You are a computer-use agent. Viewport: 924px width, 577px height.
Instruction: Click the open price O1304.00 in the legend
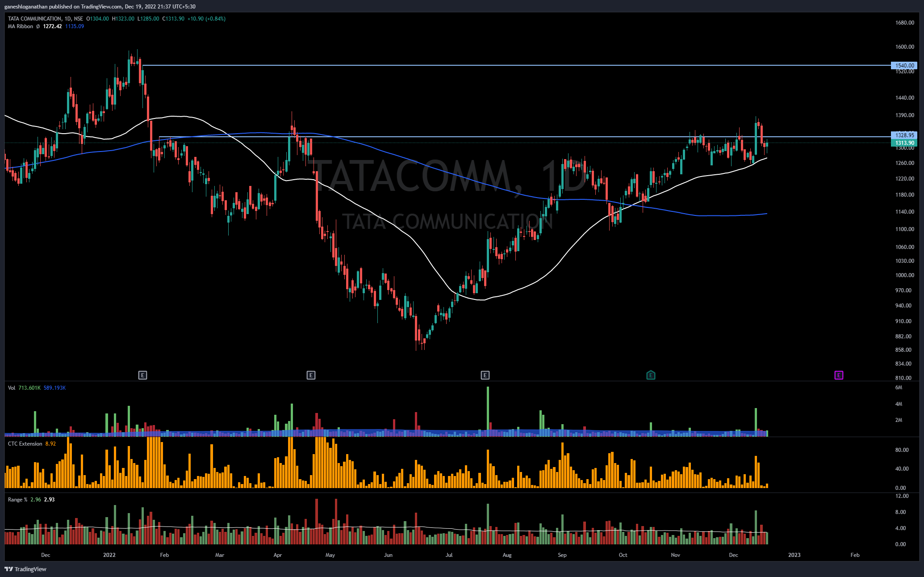pyautogui.click(x=97, y=19)
